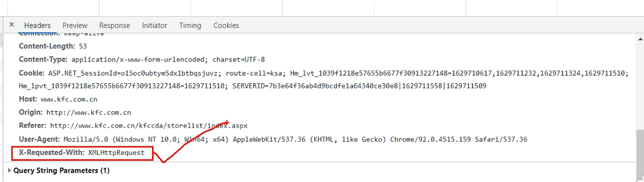
Task: Open the Cookies tab
Action: pos(226,25)
